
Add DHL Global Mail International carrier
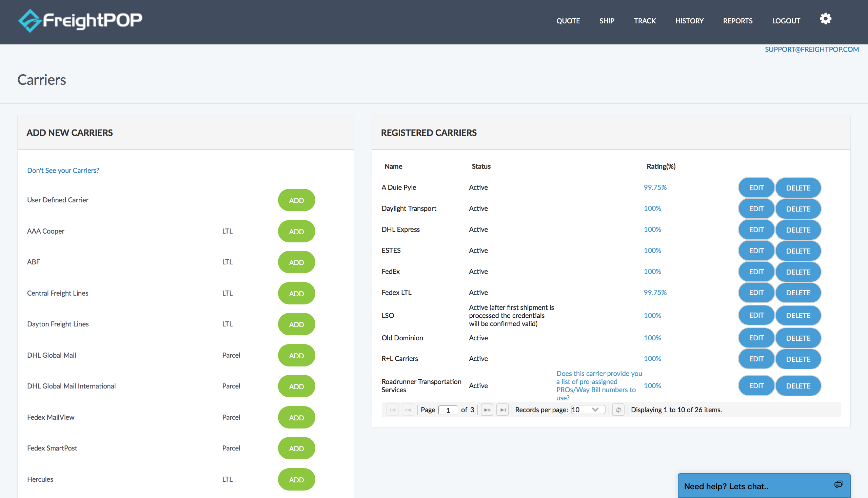[x=296, y=386]
